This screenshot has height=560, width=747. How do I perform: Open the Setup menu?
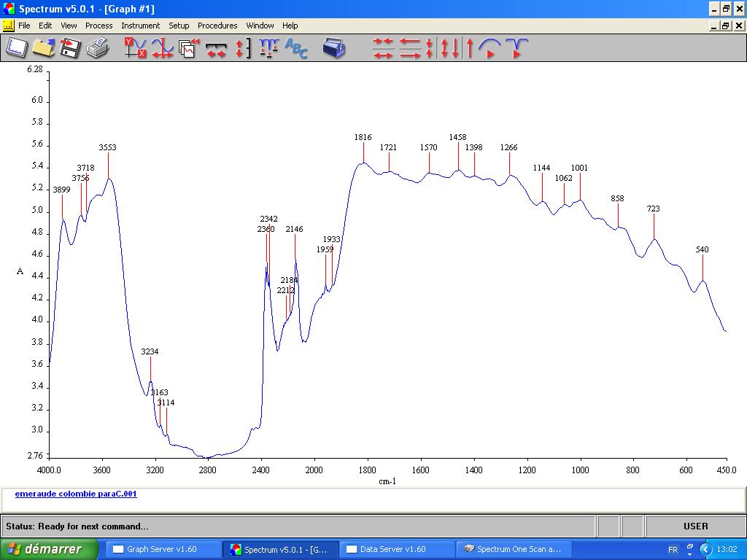click(x=179, y=26)
